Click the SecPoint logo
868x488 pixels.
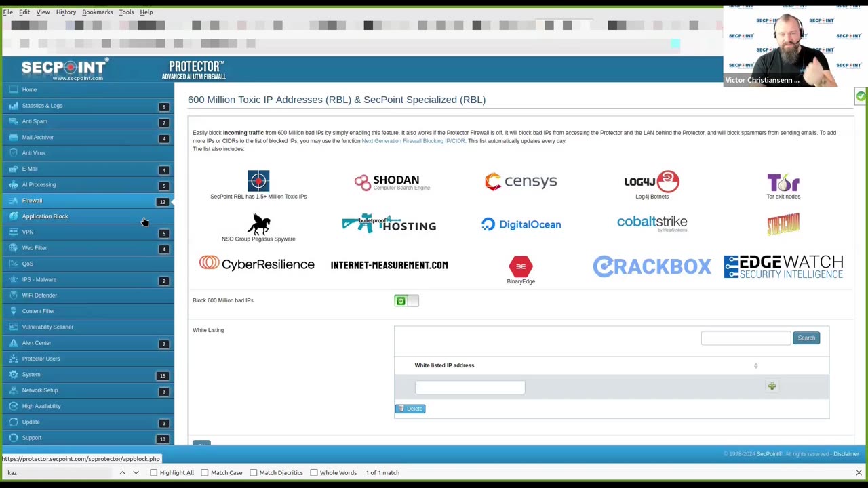tap(64, 69)
